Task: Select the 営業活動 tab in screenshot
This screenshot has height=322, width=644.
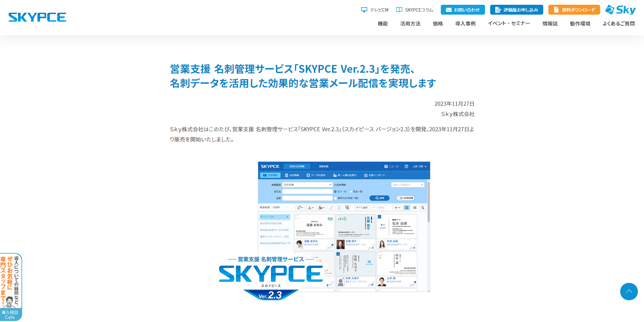Action: click(x=324, y=166)
